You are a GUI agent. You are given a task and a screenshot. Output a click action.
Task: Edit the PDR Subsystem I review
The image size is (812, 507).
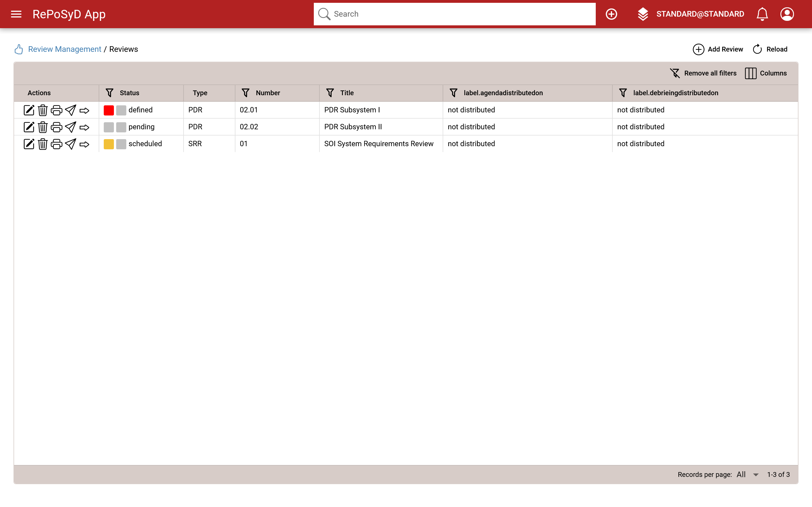tap(29, 110)
